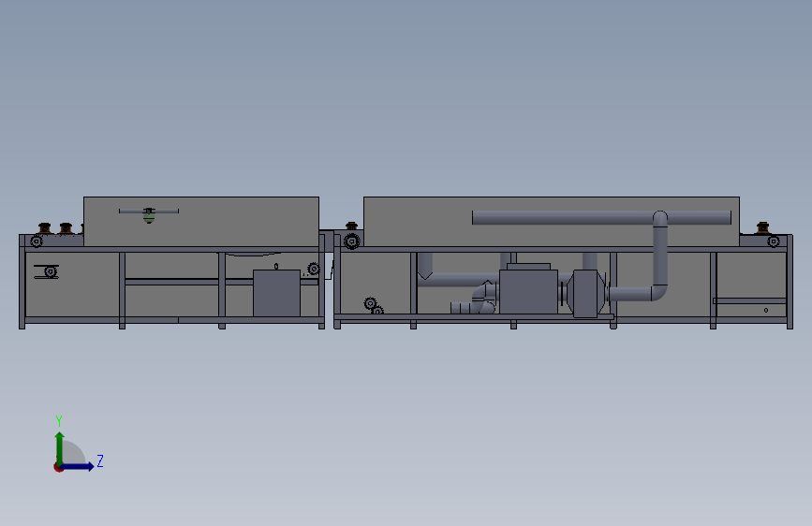The width and height of the screenshot is (812, 526).
Task: Select the sprocket at far left top corner
Action: (37, 241)
